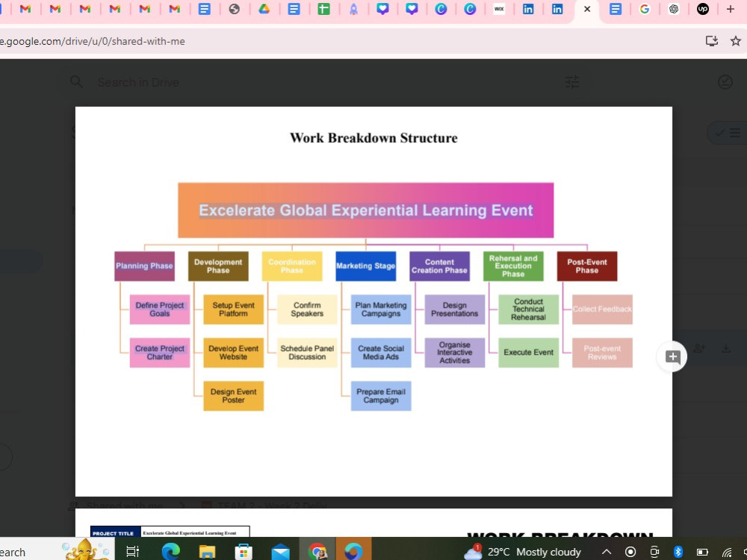This screenshot has height=560, width=747.
Task: Click the Prepare Email Campaign box
Action: pos(381,396)
